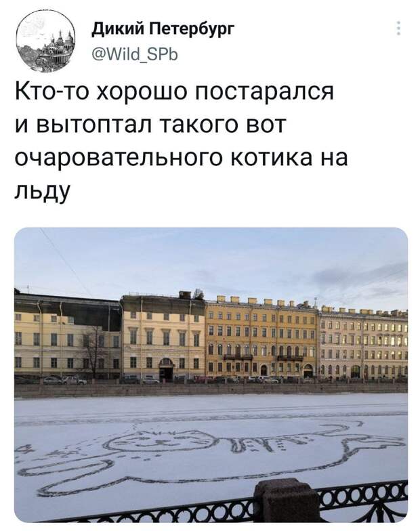Viewport: 420px width, 531px height.
Task: Open the attached photo of the frozen river
Action: point(211,375)
